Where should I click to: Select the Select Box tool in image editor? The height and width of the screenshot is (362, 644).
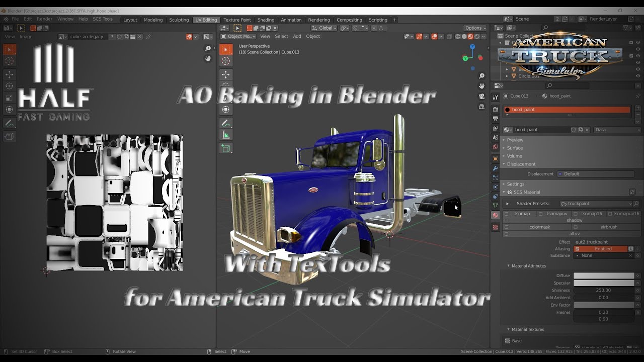point(10,49)
